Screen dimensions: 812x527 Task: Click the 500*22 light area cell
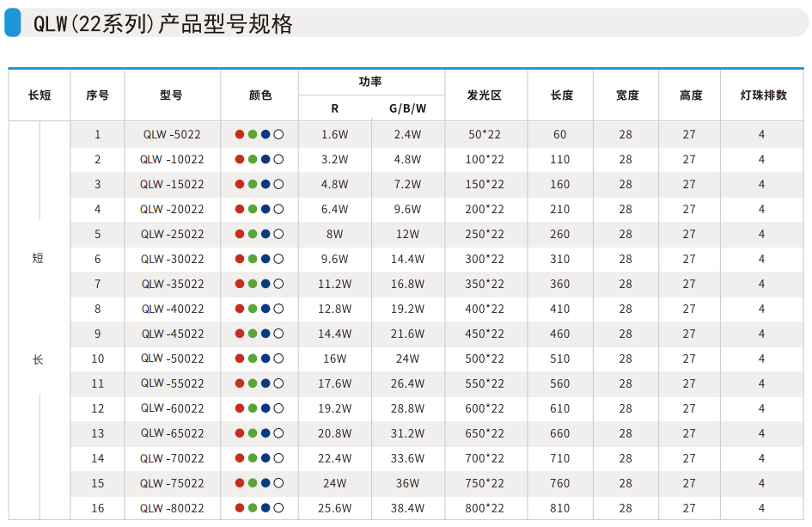pyautogui.click(x=485, y=359)
